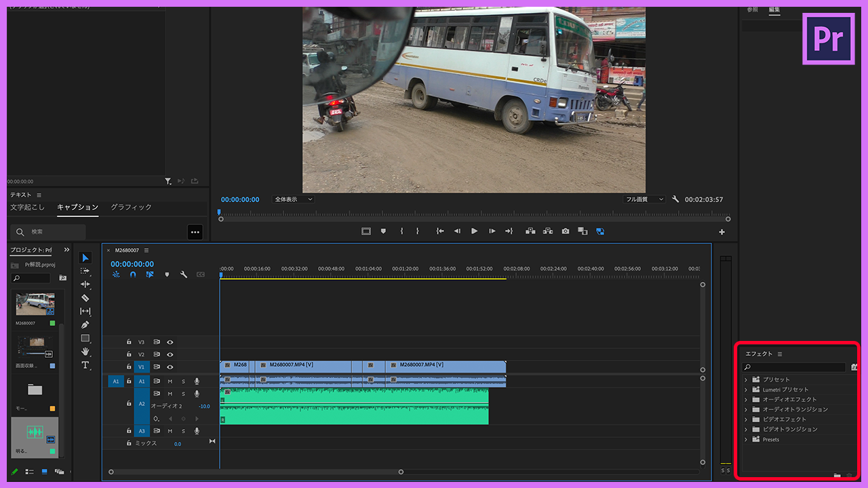
Task: Click the new bin icon in Effects panel
Action: pos(837,476)
